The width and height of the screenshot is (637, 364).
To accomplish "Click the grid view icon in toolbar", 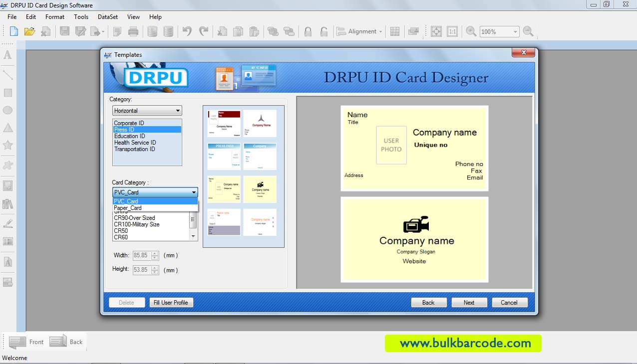I will coord(394,31).
